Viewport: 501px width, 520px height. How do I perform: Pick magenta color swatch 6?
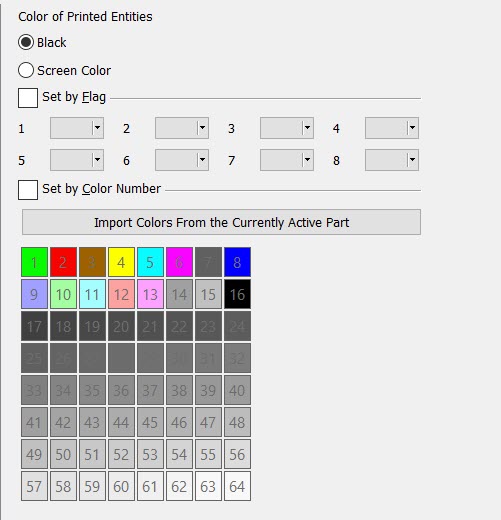tap(179, 262)
